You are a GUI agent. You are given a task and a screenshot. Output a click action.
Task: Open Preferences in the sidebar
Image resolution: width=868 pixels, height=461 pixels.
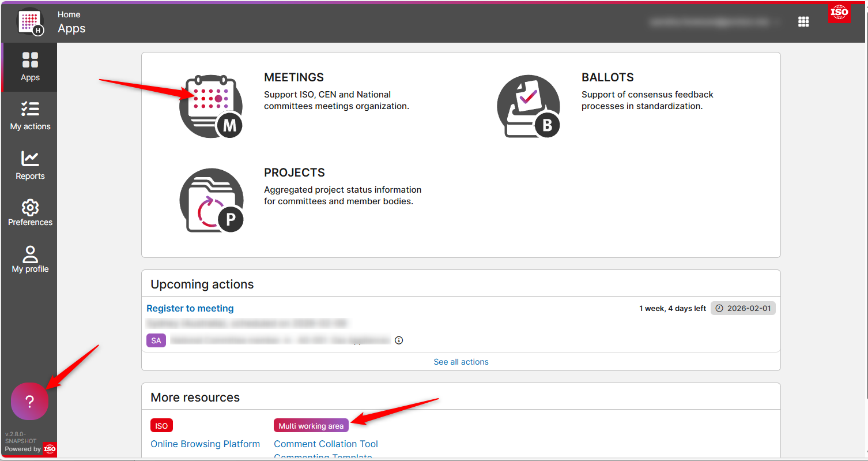tap(30, 213)
